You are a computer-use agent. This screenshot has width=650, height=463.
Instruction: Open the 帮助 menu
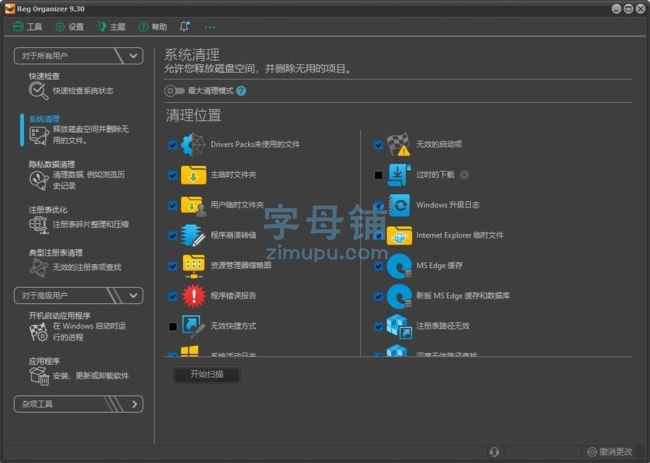153,27
